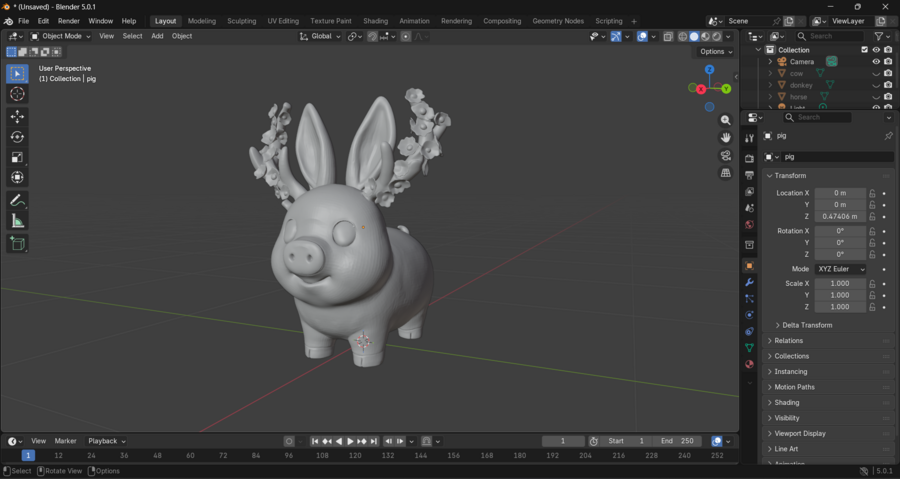
Task: Click the Scale X value field
Action: point(840,284)
